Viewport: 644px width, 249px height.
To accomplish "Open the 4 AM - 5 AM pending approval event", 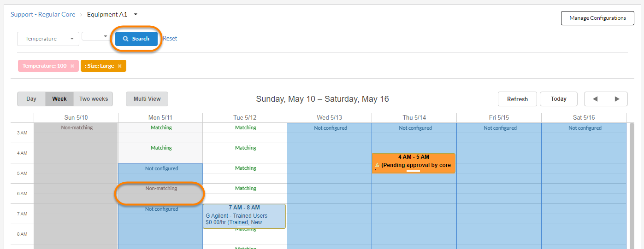I will [414, 163].
